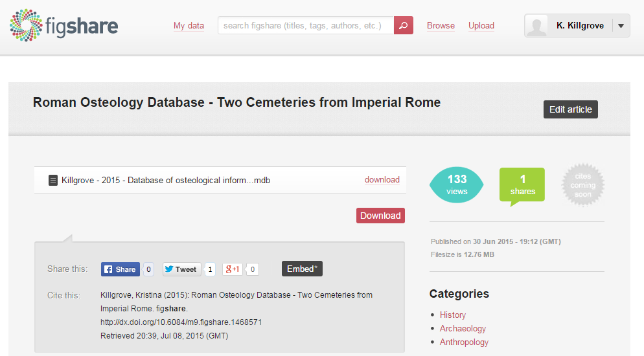
Task: Share on Facebook
Action: pyautogui.click(x=121, y=269)
